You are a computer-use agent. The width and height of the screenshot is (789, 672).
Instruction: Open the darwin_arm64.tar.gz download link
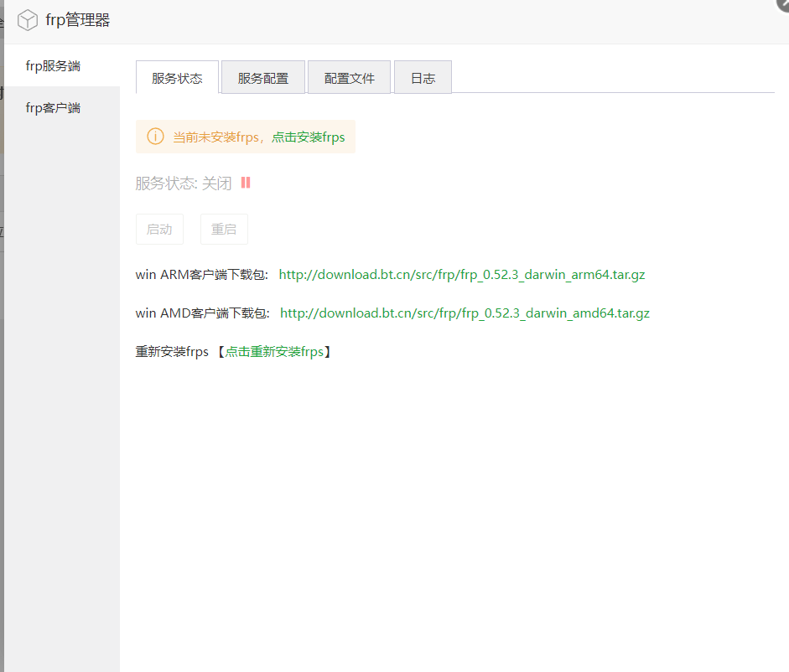(x=461, y=275)
